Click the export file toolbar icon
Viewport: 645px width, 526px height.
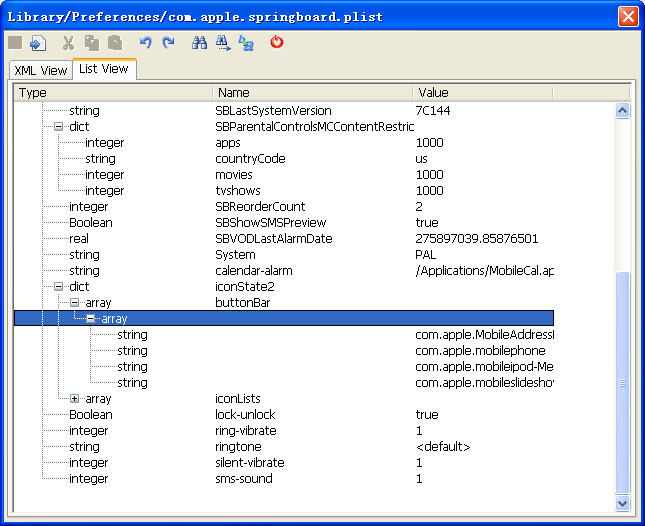click(x=38, y=43)
